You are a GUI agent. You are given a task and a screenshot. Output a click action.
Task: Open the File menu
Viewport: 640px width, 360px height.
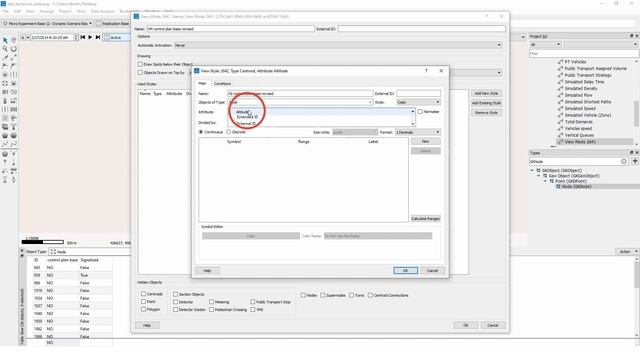click(6, 11)
